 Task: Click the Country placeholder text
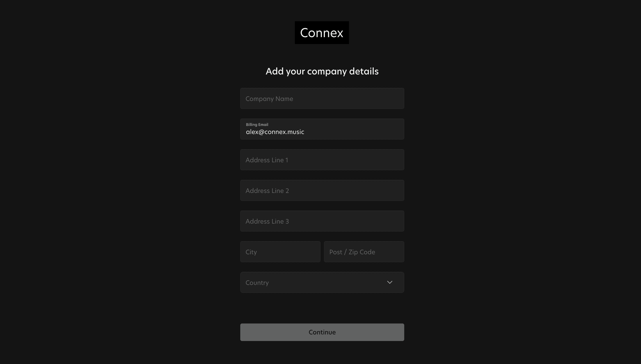point(257,283)
